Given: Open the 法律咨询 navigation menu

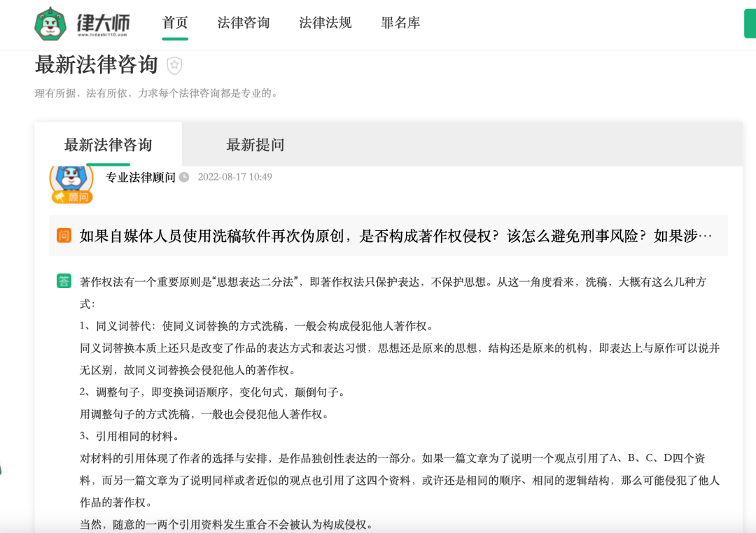Looking at the screenshot, I should pyautogui.click(x=243, y=22).
